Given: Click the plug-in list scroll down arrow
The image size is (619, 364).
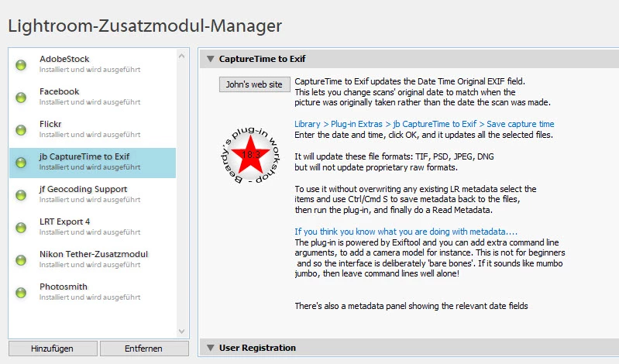Looking at the screenshot, I should [x=181, y=331].
